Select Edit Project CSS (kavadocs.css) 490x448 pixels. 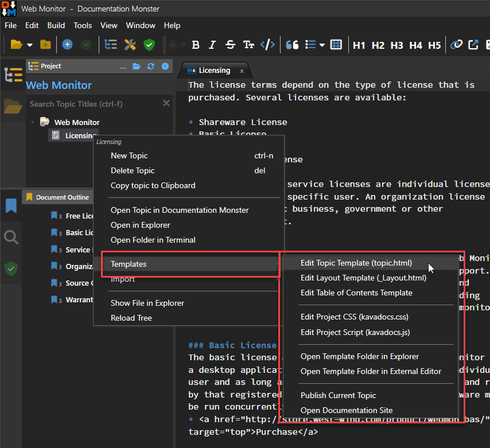tap(370, 317)
